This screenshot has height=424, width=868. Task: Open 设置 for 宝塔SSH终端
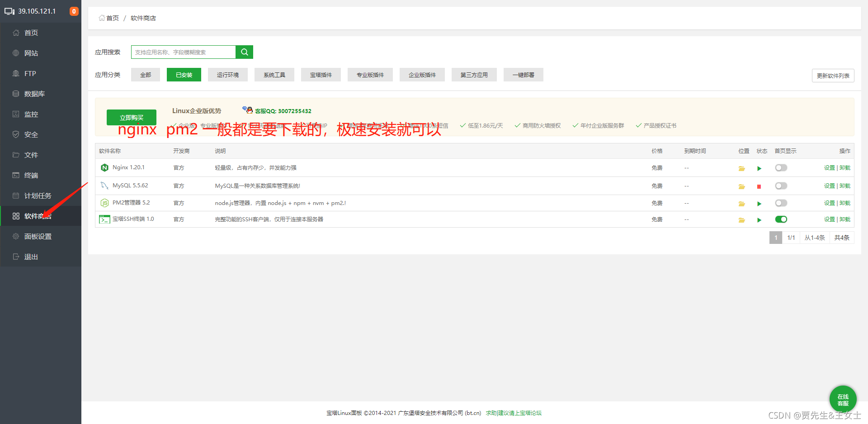click(x=829, y=219)
